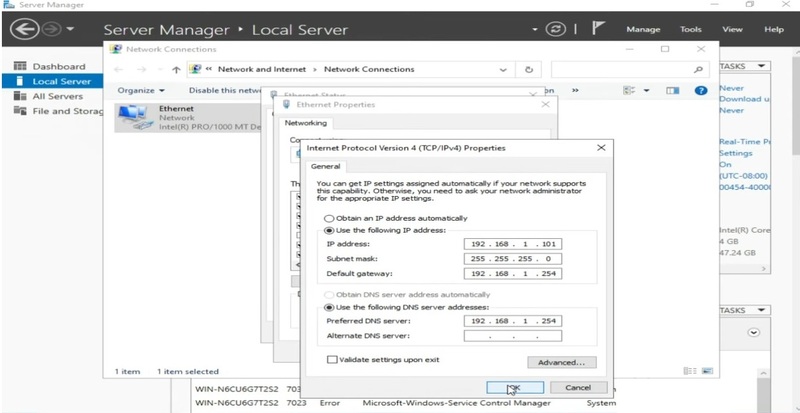Screen dimensions: 800x413
Task: Click Network and Internet in the breadcrumb
Action: pos(262,69)
